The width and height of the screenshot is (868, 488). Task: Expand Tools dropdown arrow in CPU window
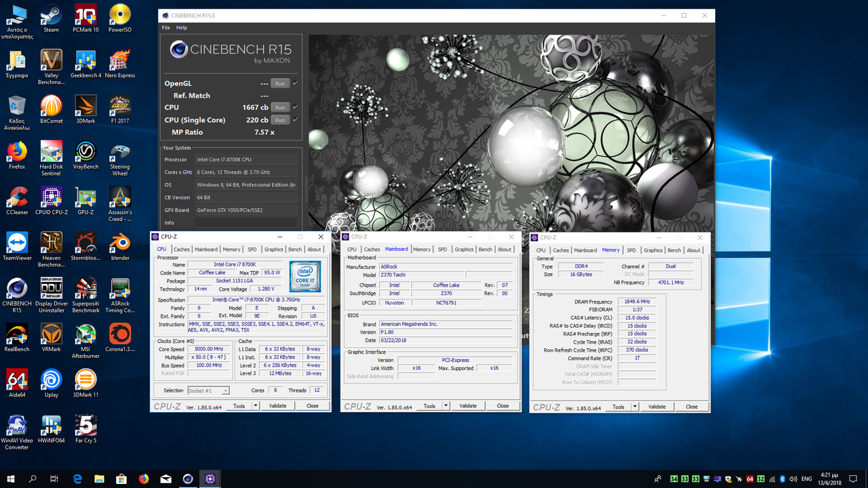point(255,406)
